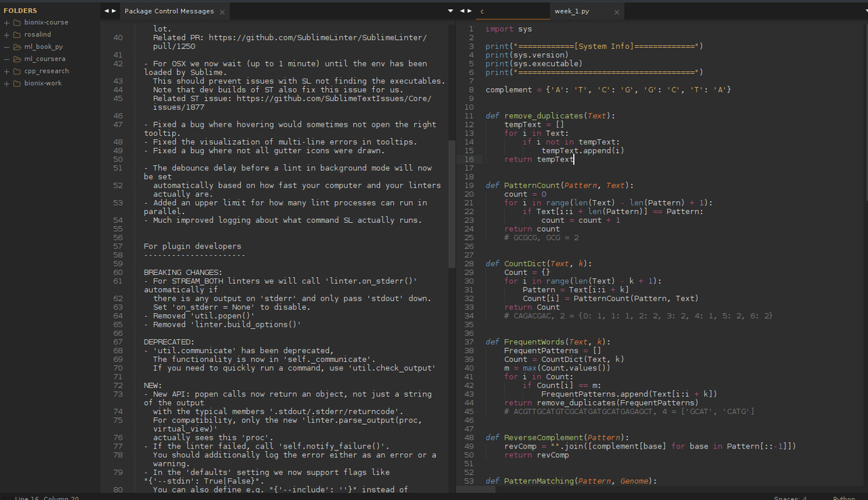Click the 'm = max(Count.values())' line

point(557,368)
